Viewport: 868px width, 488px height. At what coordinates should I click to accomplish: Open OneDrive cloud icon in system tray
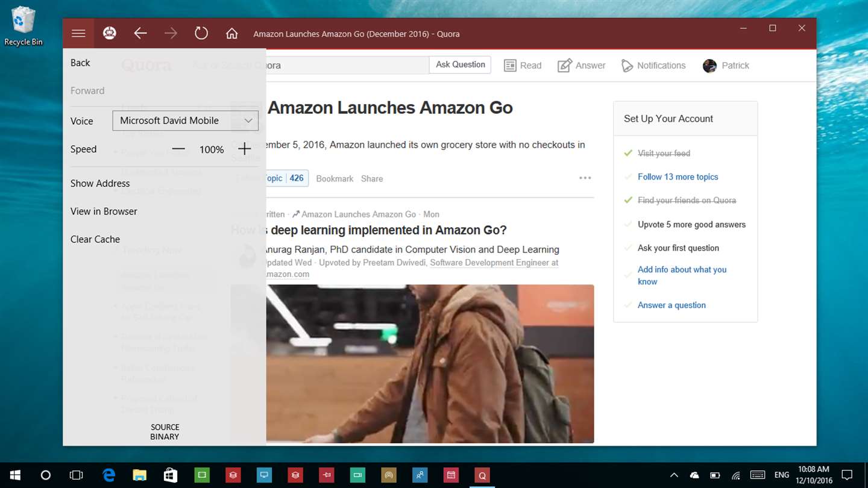(x=694, y=475)
